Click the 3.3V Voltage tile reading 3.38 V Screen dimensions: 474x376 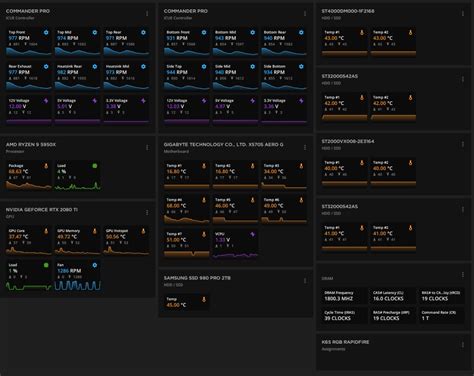(126, 109)
